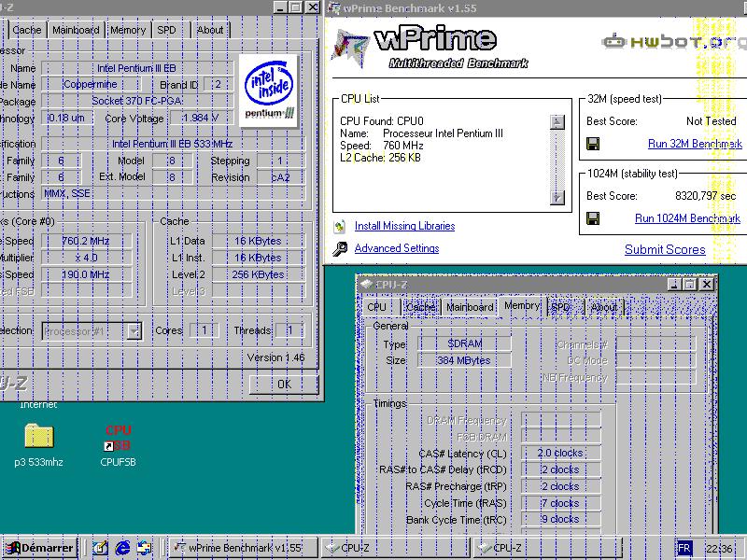Expand the Processor #1 selection dropdown
This screenshot has width=747, height=560.
point(134,331)
